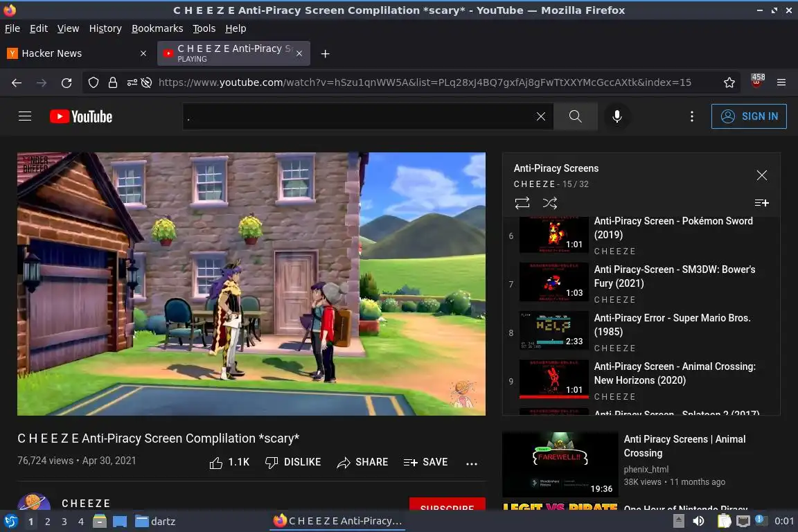SAVE the video to a playlist
Image resolution: width=798 pixels, height=532 pixels.
[x=425, y=462]
